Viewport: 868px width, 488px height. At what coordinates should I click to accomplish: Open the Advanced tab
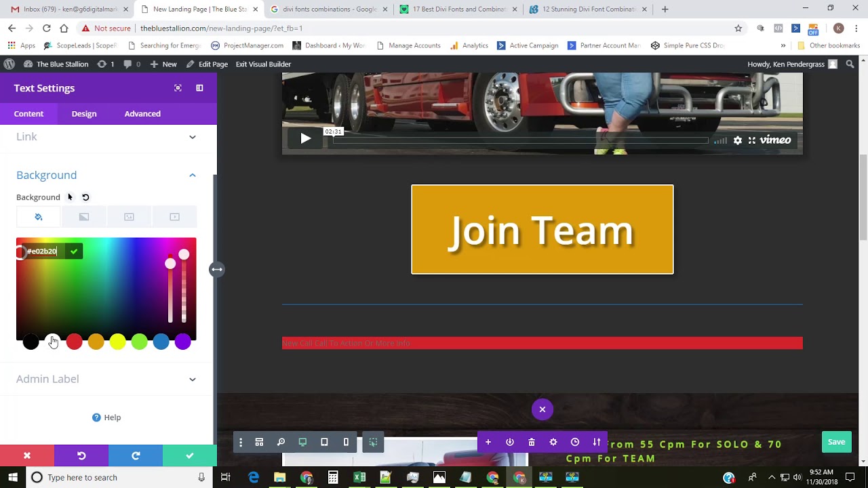tap(142, 113)
